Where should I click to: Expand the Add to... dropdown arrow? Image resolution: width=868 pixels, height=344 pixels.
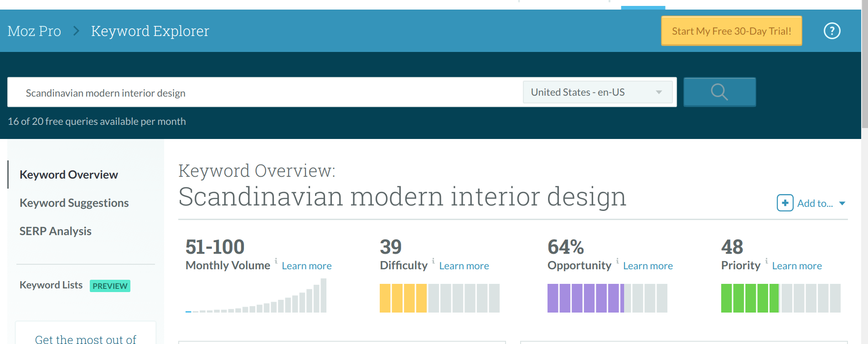pyautogui.click(x=842, y=204)
